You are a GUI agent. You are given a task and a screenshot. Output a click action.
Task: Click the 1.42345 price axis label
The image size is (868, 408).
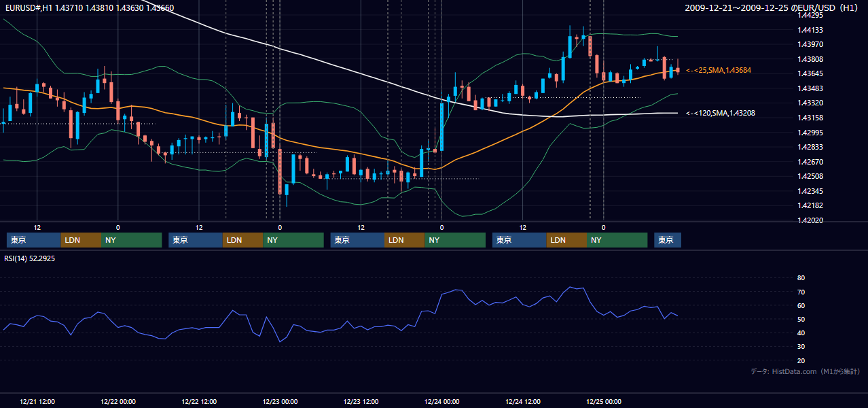click(x=810, y=191)
